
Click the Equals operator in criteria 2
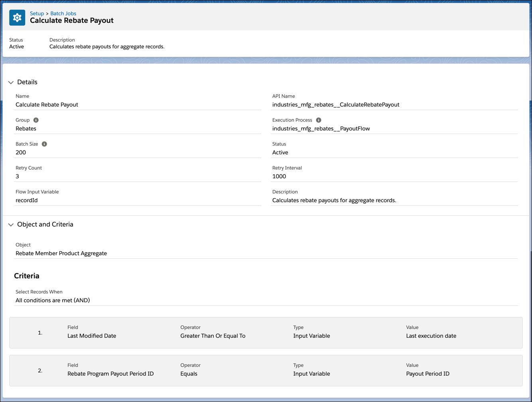coord(189,374)
